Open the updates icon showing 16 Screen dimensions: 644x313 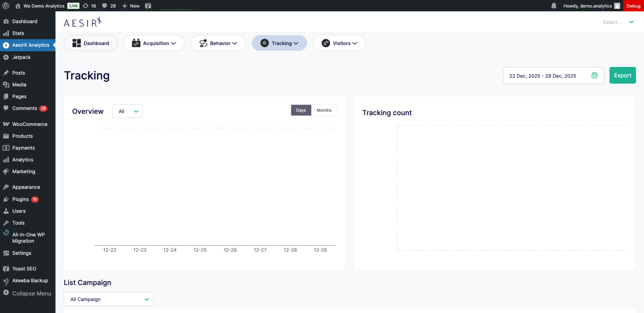point(89,6)
